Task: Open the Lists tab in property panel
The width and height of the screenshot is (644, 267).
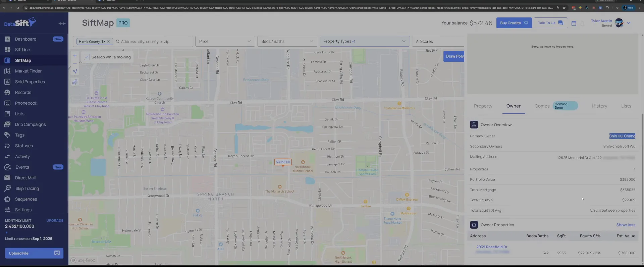Action: pyautogui.click(x=626, y=106)
